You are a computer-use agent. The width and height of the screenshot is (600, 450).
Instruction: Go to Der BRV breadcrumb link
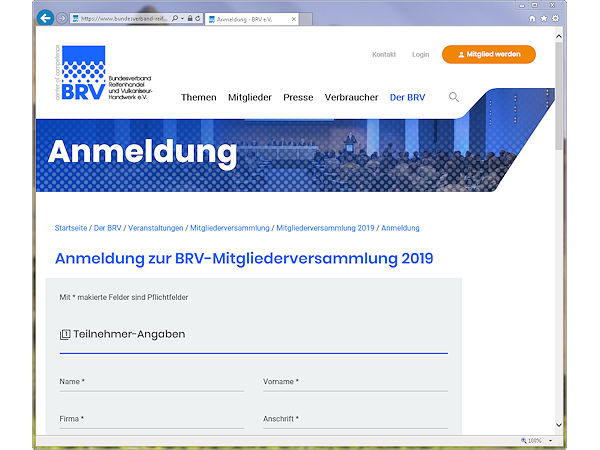coord(108,228)
